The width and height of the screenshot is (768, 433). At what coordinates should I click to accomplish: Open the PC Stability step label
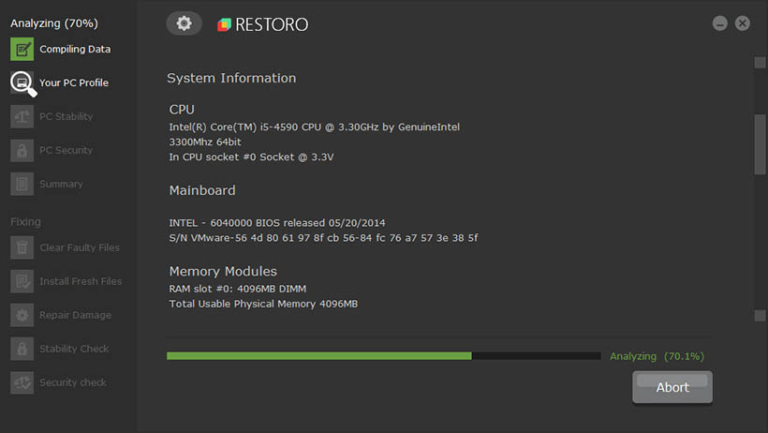[66, 117]
